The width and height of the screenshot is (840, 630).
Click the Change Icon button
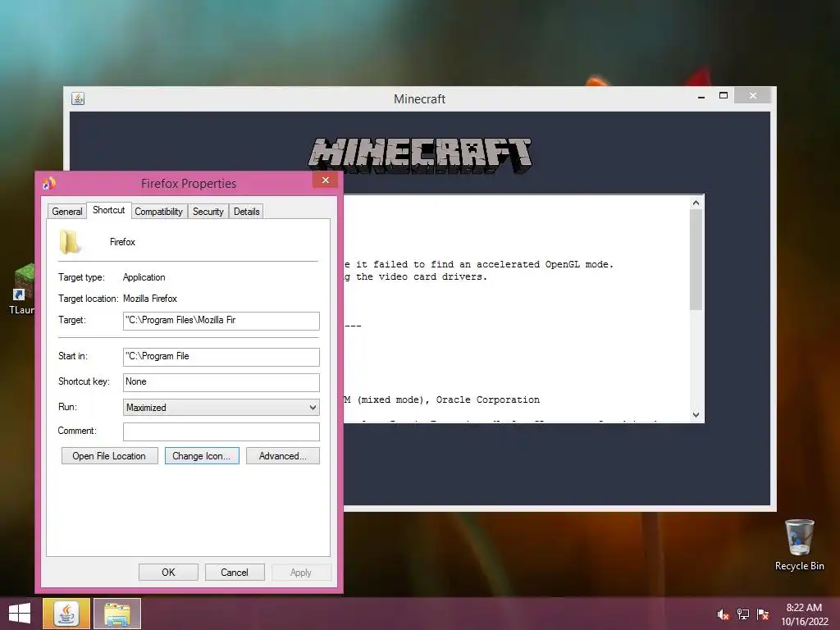[202, 456]
